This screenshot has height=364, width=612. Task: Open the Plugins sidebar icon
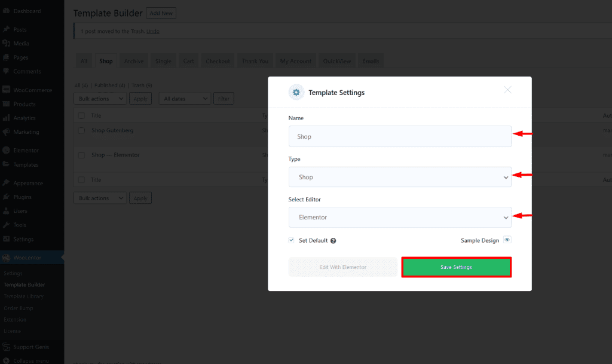7,197
